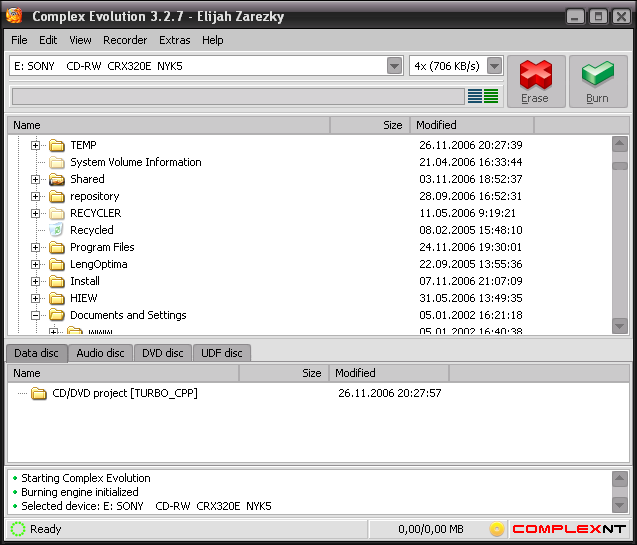The width and height of the screenshot is (637, 545).
Task: Click the CD/DVD project folder icon
Action: 39,393
